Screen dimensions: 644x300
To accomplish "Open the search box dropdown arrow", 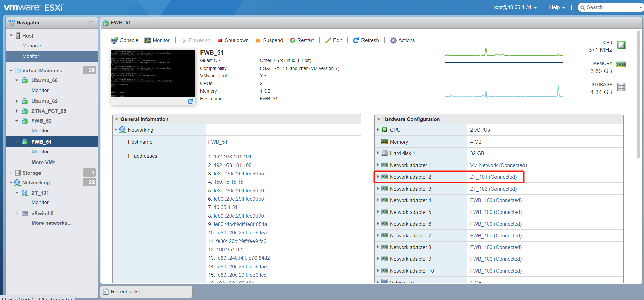I will click(640, 7).
